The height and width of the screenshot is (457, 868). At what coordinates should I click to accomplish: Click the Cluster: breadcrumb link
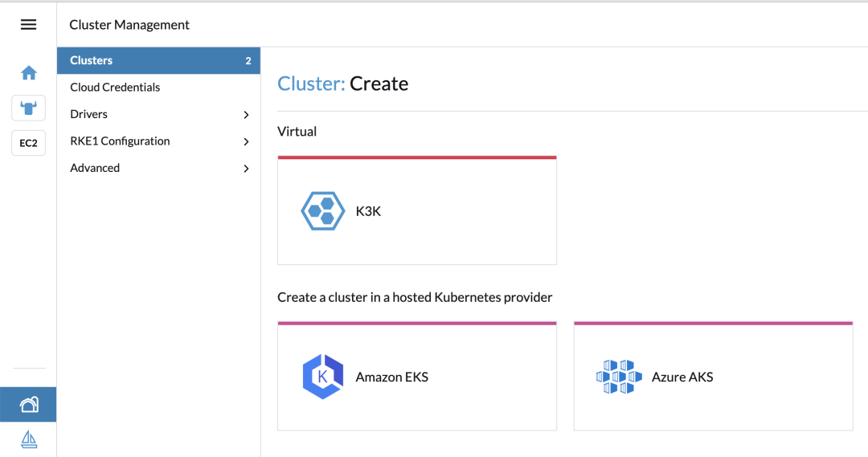pyautogui.click(x=311, y=84)
